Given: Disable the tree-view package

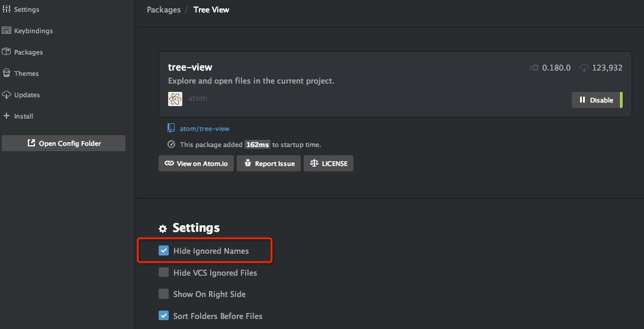Looking at the screenshot, I should coord(597,100).
